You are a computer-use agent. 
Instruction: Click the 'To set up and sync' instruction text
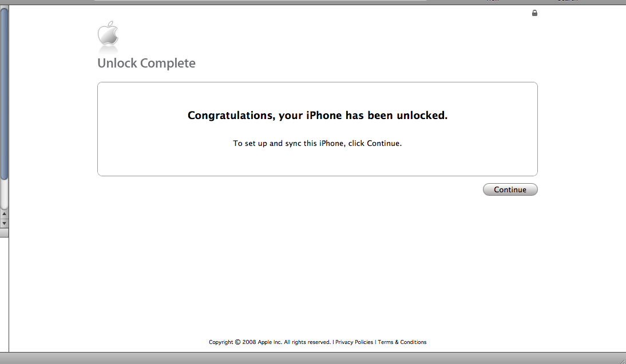[x=318, y=143]
